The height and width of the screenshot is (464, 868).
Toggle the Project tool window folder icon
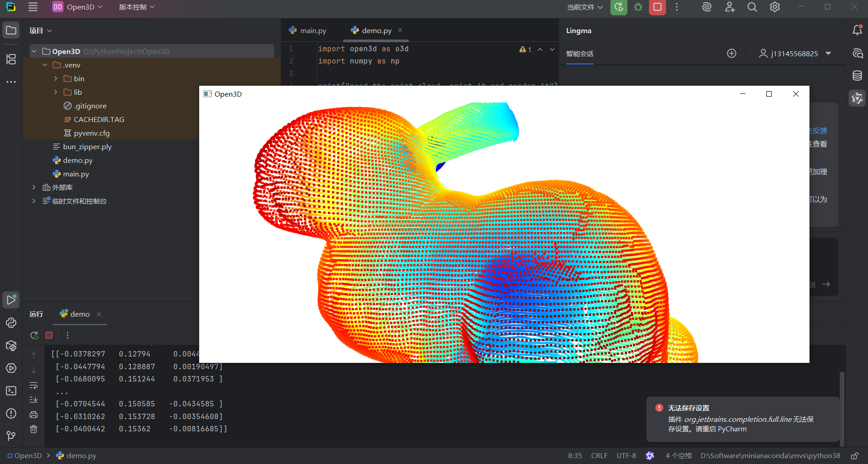(x=11, y=30)
